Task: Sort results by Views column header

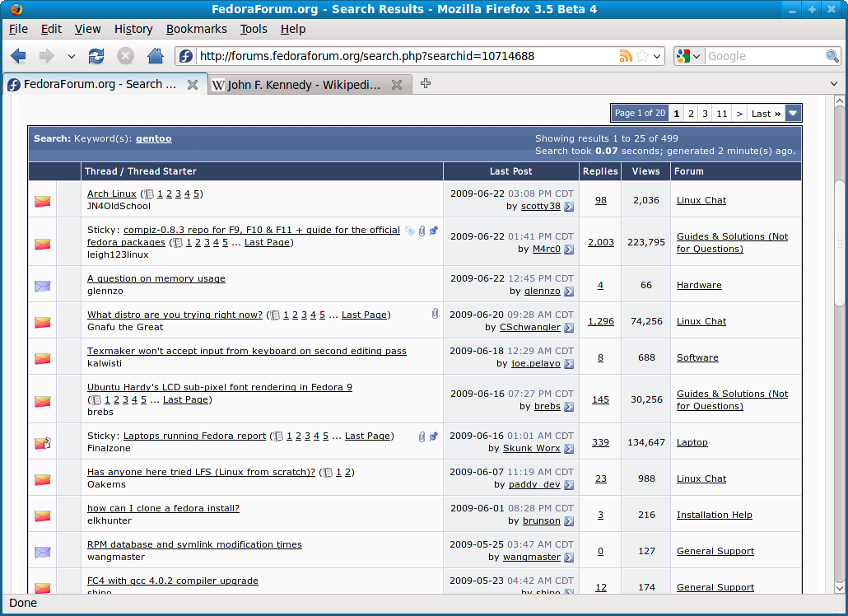Action: pyautogui.click(x=645, y=171)
